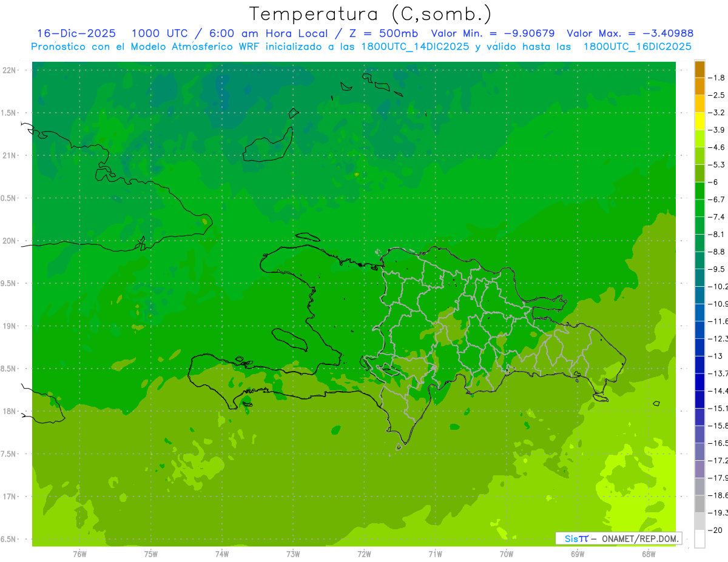
Task: Click the '19N' latitude label
Action: click(9, 326)
